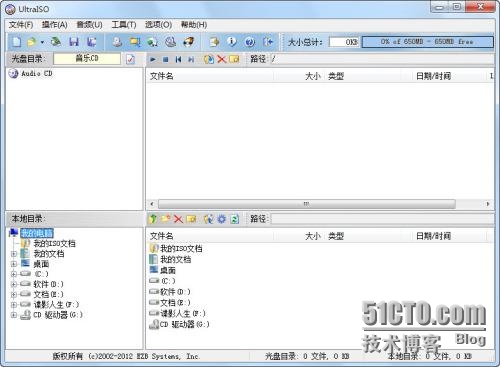Screen dimensions: 500x367
Task: Select 我的ISO文档 in the local tree
Action: click(x=54, y=243)
